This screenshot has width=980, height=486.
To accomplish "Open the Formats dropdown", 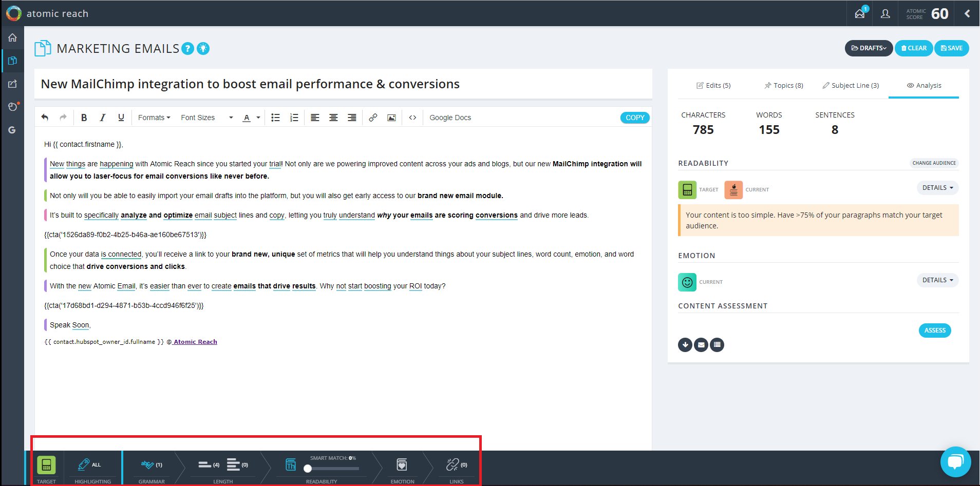I will click(154, 118).
